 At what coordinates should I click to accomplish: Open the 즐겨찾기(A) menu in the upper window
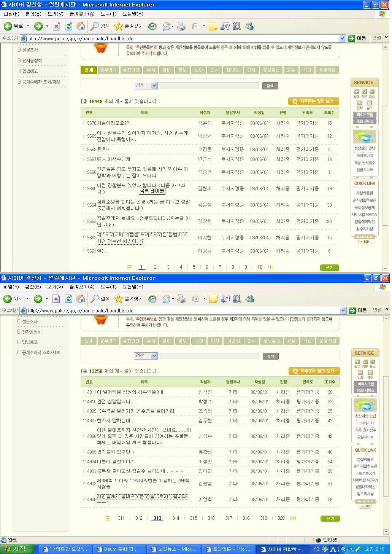82,14
